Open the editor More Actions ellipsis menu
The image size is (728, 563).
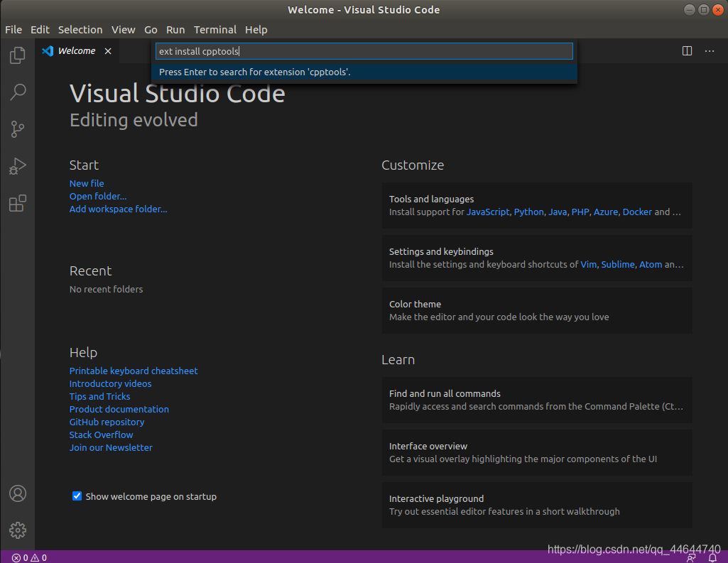[x=710, y=51]
